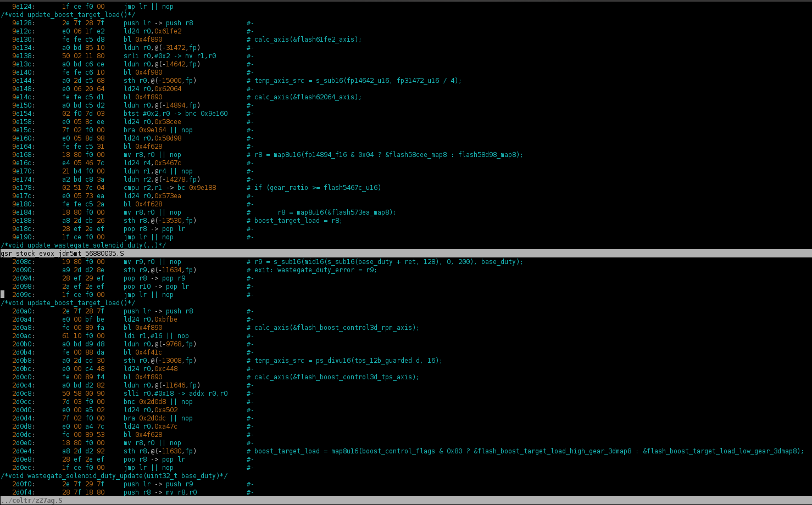Click the 'if (gear_ratio >= flash5467c_u16)' comment
This screenshot has width=812, height=505.
(317, 188)
